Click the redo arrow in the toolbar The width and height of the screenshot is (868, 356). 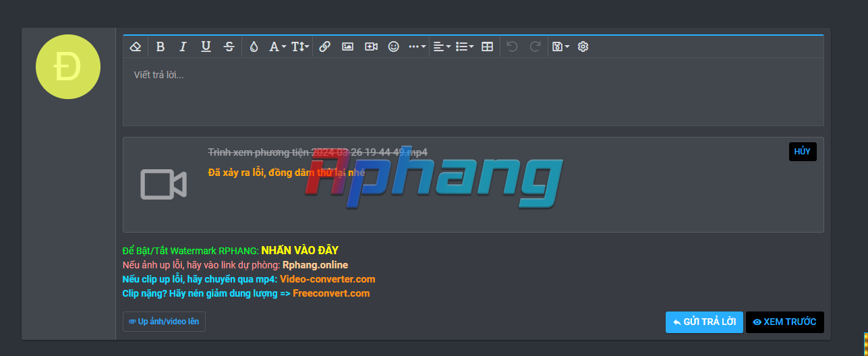(535, 47)
